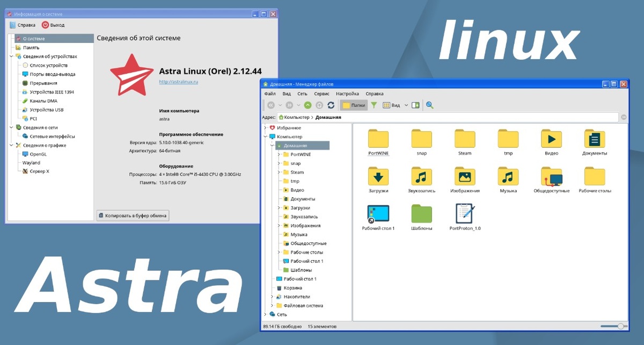Viewport: 644px width, 345px height.
Task: Expand Накопители in the folder tree
Action: point(272,297)
